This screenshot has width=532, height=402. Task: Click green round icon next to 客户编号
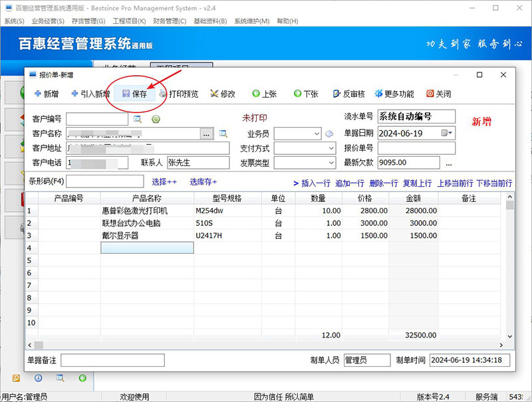pos(156,119)
